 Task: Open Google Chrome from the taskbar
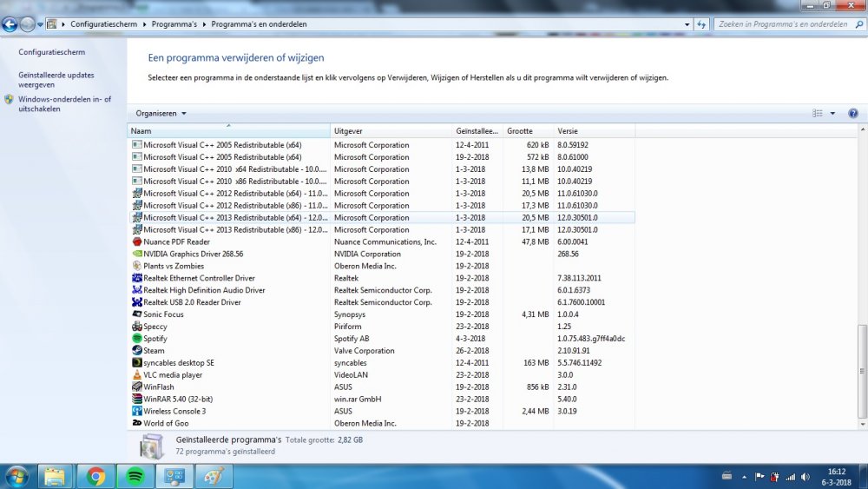click(x=95, y=476)
